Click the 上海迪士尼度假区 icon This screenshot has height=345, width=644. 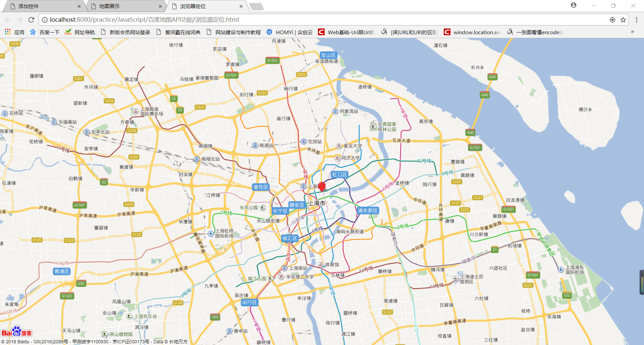pyautogui.click(x=455, y=279)
